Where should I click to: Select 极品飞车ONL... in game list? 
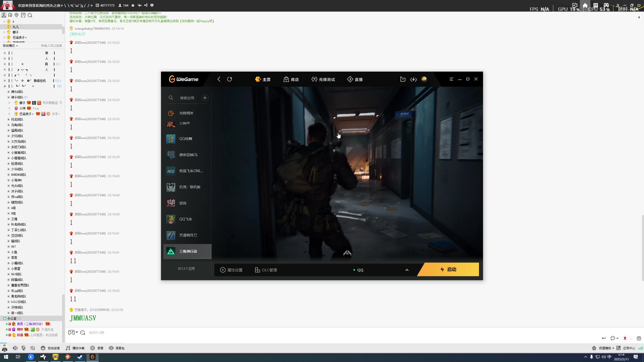(x=187, y=171)
